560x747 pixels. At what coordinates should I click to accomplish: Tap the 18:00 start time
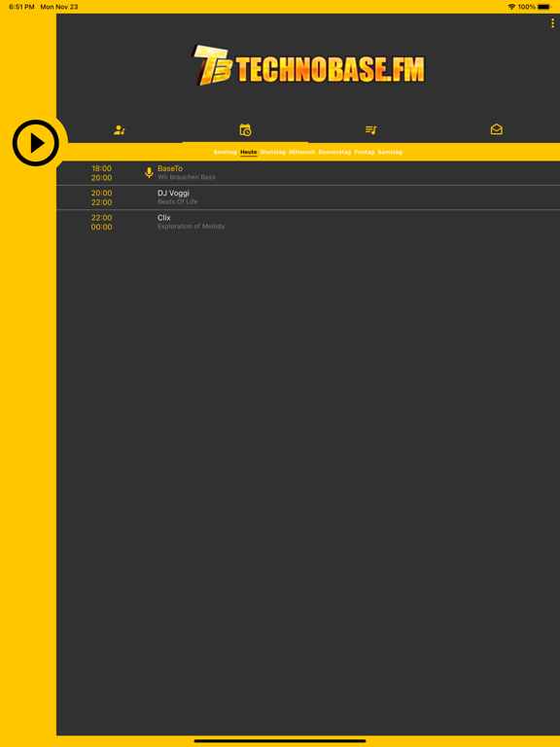point(101,168)
